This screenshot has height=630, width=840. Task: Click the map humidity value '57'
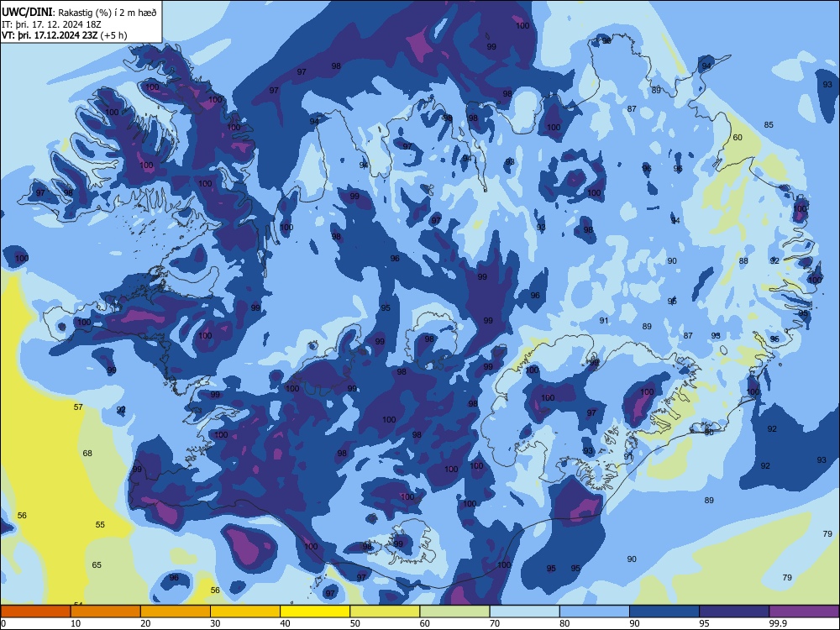[x=78, y=407]
